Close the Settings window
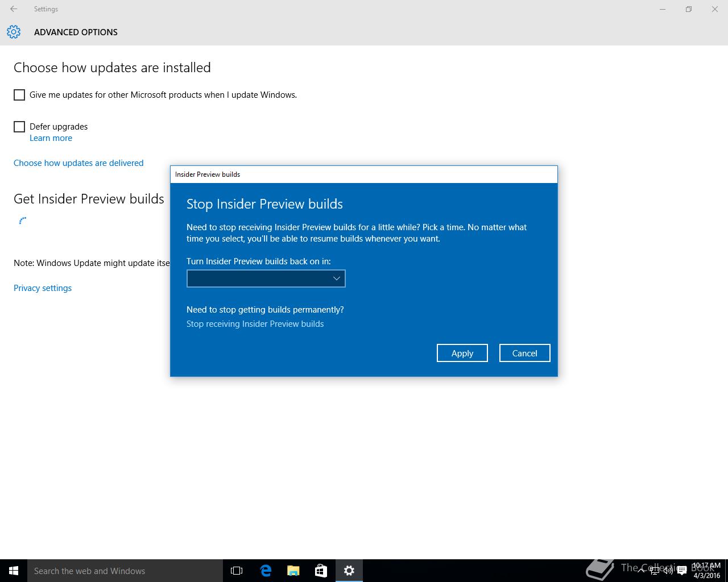The height and width of the screenshot is (582, 728). coord(715,9)
